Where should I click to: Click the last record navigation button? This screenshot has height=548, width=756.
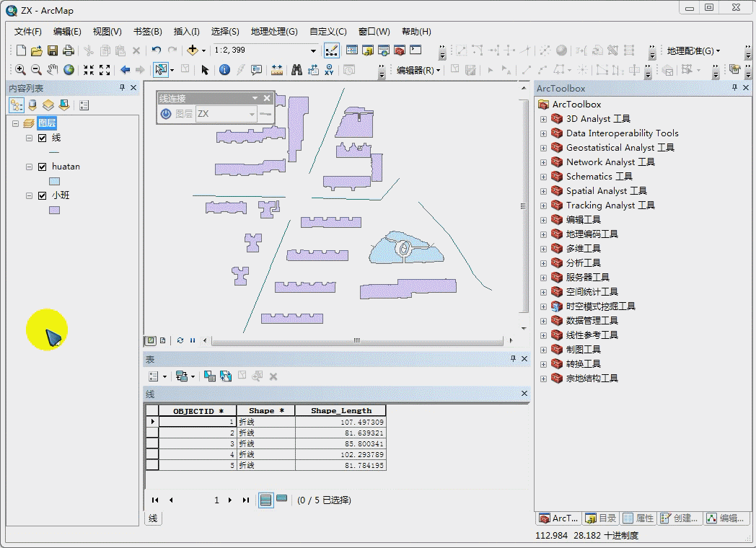click(x=245, y=500)
